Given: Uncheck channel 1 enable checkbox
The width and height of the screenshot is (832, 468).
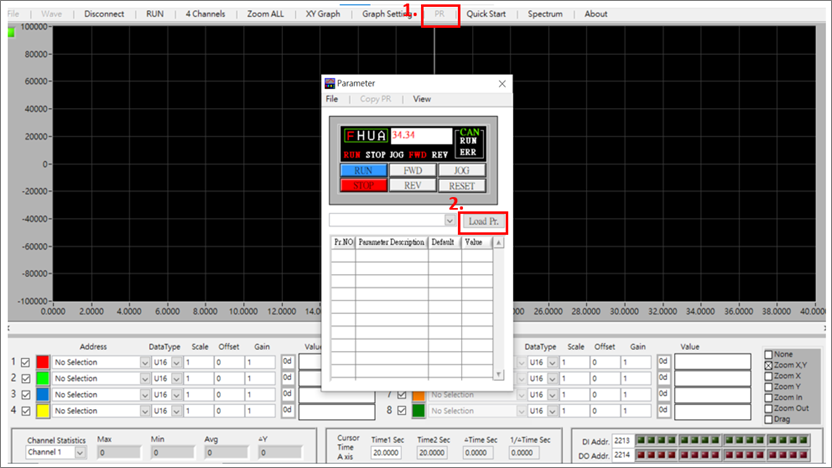Looking at the screenshot, I should 25,362.
